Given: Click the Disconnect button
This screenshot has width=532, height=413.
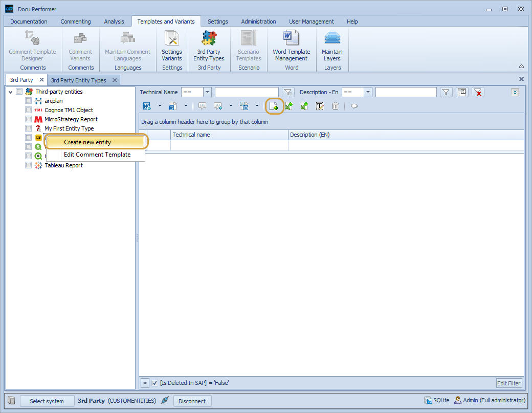Looking at the screenshot, I should click(192, 401).
